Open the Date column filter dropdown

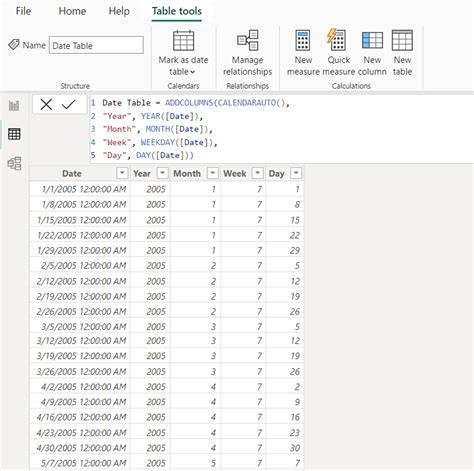pyautogui.click(x=122, y=173)
